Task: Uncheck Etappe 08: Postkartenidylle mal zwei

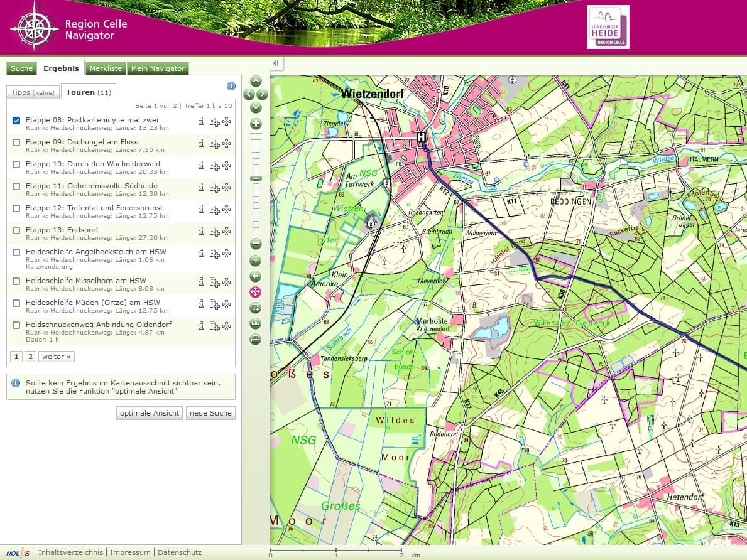Action: tap(16, 121)
